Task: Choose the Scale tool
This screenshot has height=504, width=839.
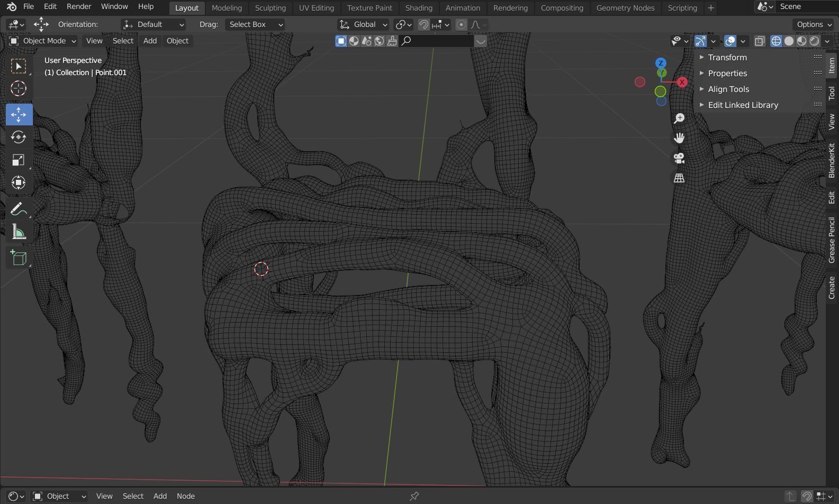Action: tap(19, 160)
